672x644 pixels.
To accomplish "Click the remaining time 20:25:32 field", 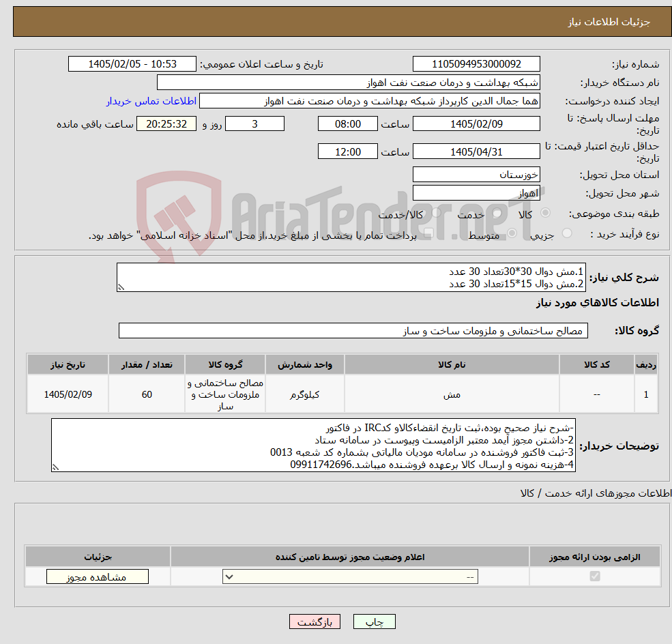I will click(166, 124).
